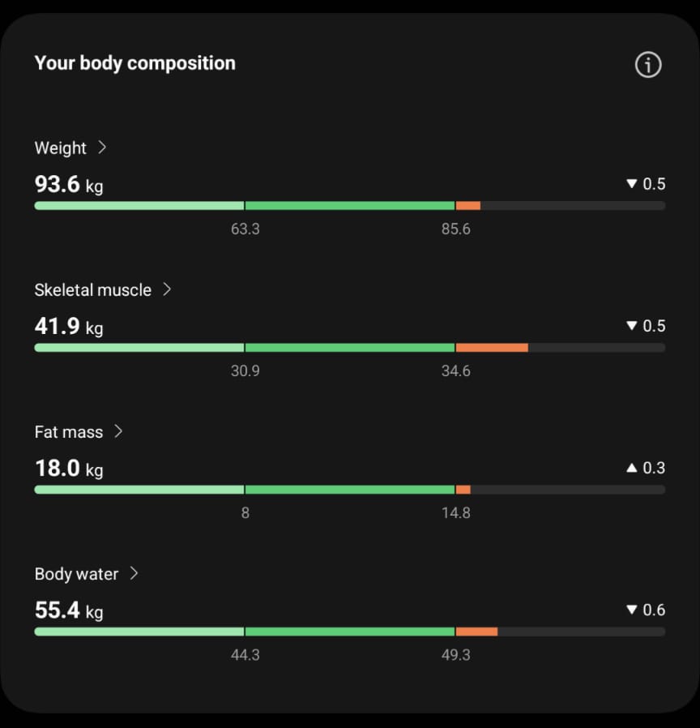Expand the Body water details chevron
Screen dimensions: 700x728
point(134,573)
